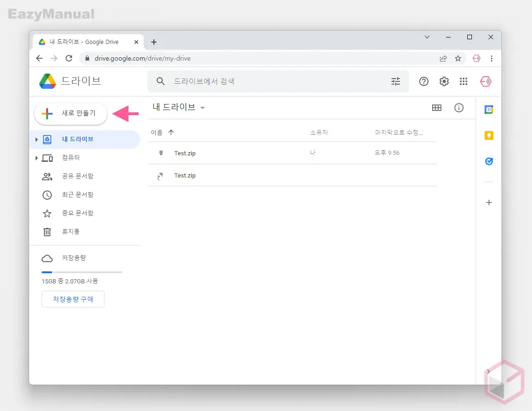This screenshot has height=411, width=532.
Task: Toggle grid view layout for files
Action: (437, 108)
